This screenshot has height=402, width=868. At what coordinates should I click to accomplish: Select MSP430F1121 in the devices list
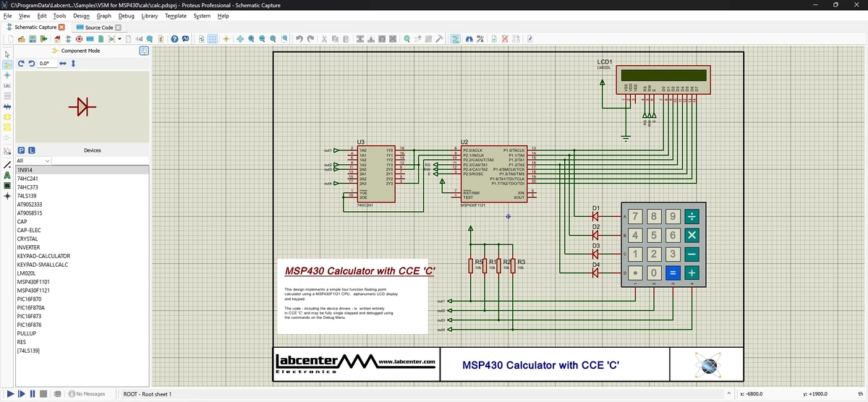point(82,291)
